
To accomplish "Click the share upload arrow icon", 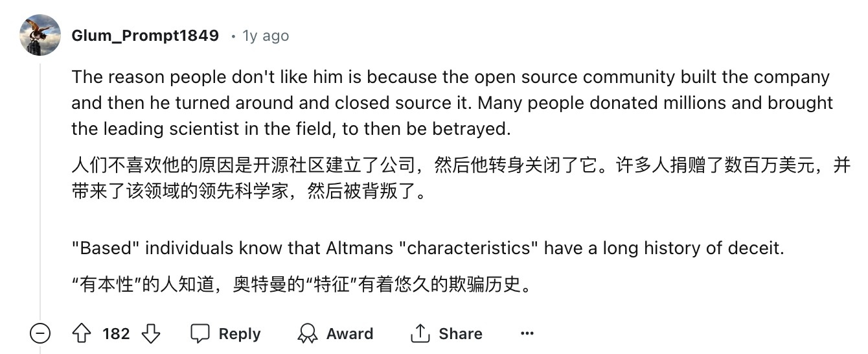I will [420, 334].
